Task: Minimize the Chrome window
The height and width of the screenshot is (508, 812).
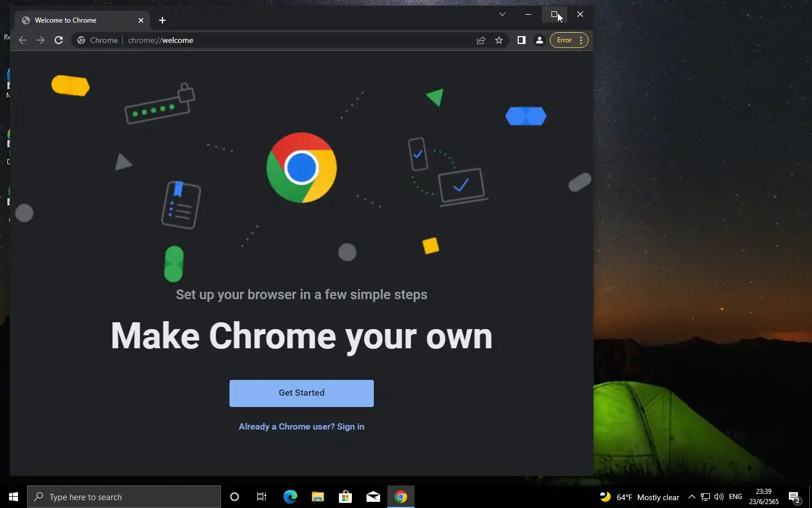Action: click(528, 14)
